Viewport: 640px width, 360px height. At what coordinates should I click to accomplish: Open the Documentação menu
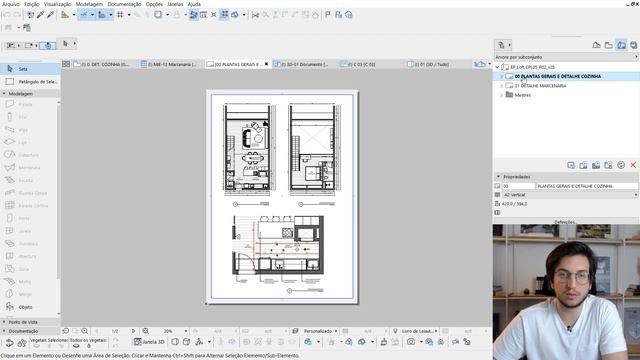pos(124,4)
